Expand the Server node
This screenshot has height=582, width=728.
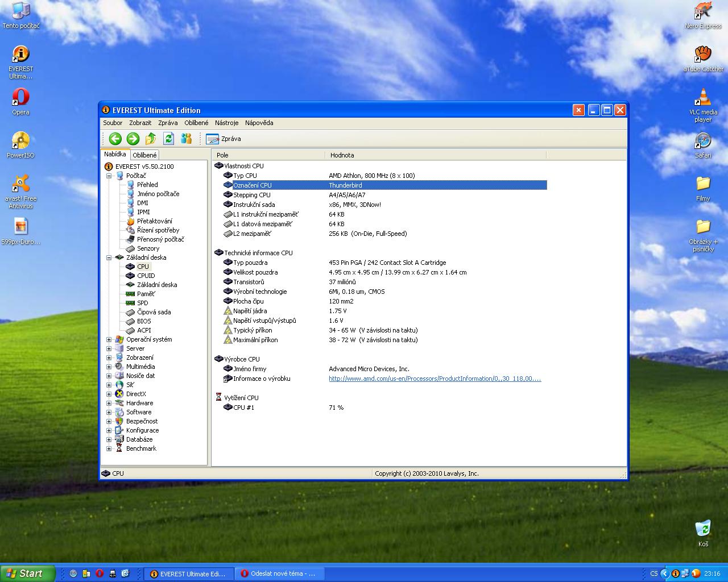pyautogui.click(x=109, y=348)
